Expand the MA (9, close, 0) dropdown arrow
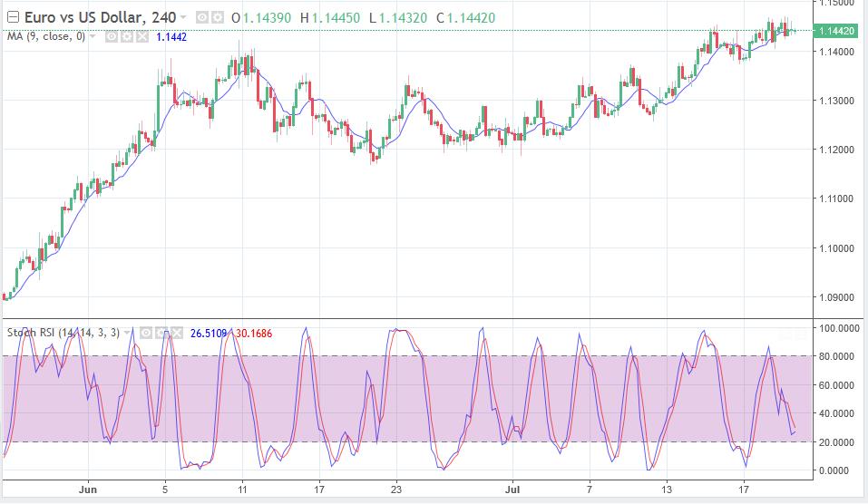Viewport: 868px width, 504px height. [93, 36]
